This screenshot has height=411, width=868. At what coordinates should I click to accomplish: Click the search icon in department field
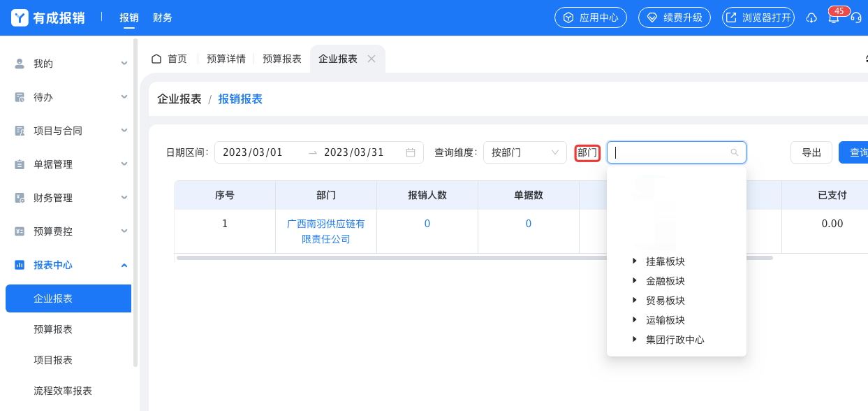pos(734,152)
